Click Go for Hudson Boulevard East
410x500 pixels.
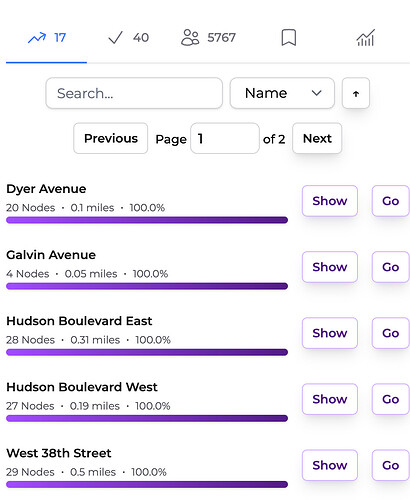coord(390,333)
